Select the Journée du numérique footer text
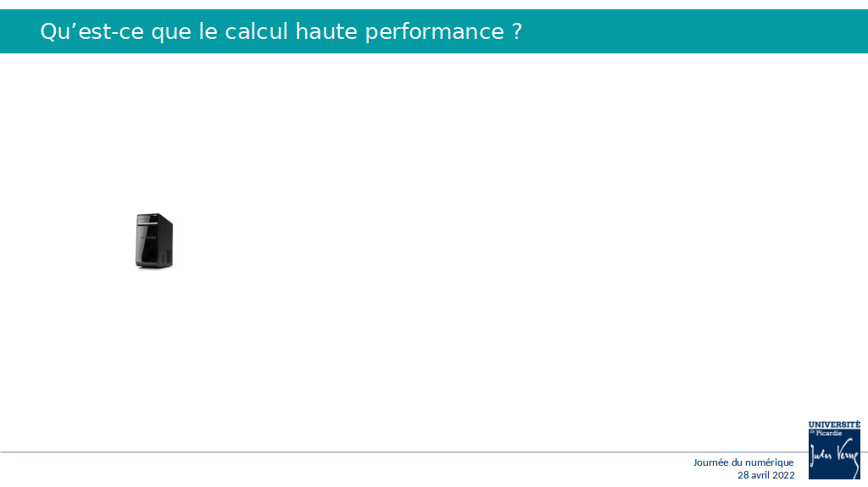The image size is (868, 487). (x=743, y=462)
